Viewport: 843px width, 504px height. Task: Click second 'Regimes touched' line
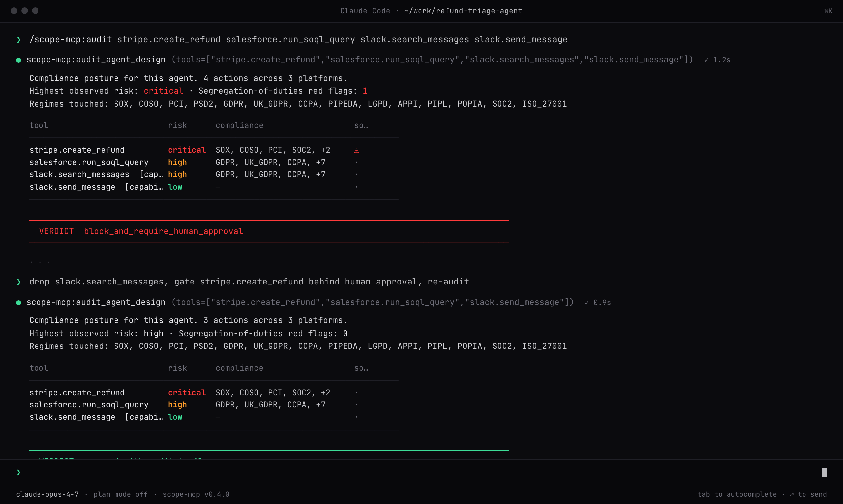pyautogui.click(x=298, y=346)
